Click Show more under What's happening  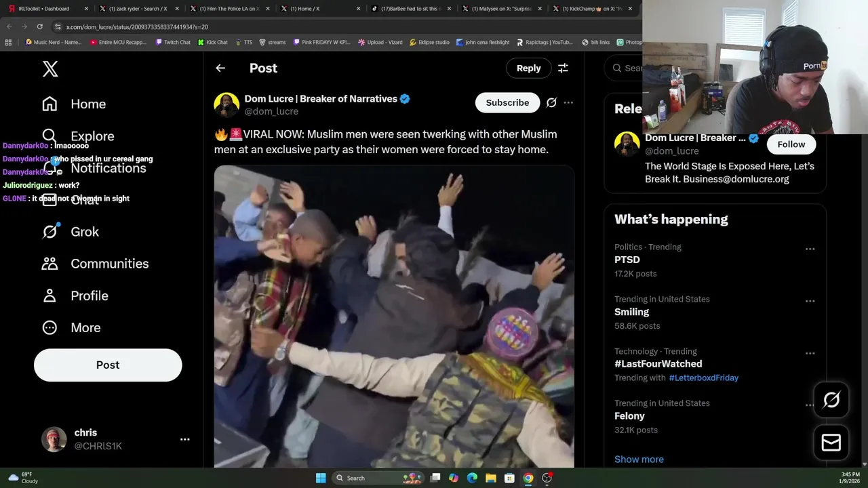coord(639,459)
